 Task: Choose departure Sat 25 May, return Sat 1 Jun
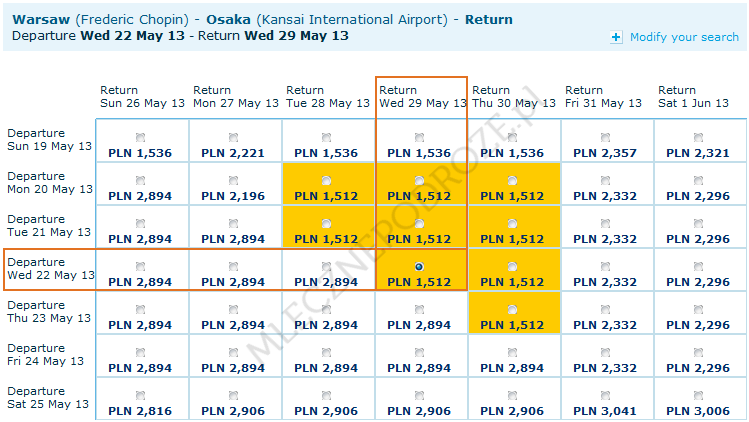(698, 395)
